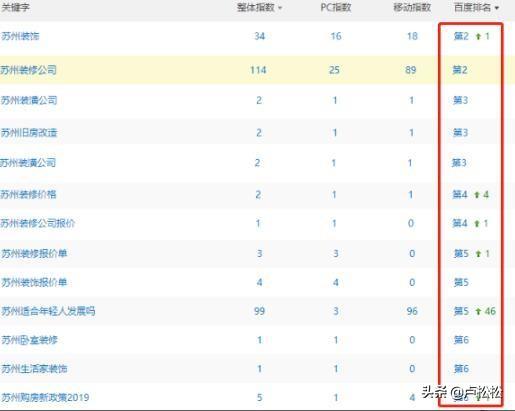Open keyword link 苏州装饰
The image size is (515, 411).
click(x=20, y=36)
